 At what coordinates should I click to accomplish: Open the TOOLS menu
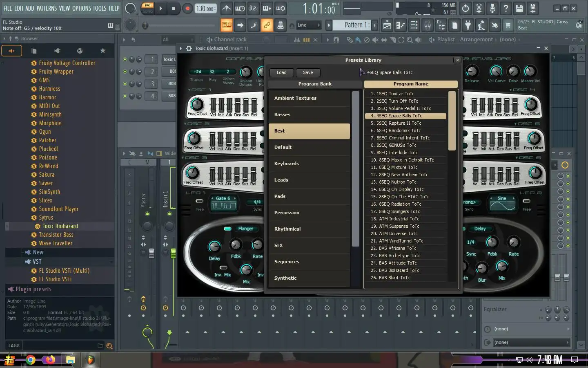(99, 8)
